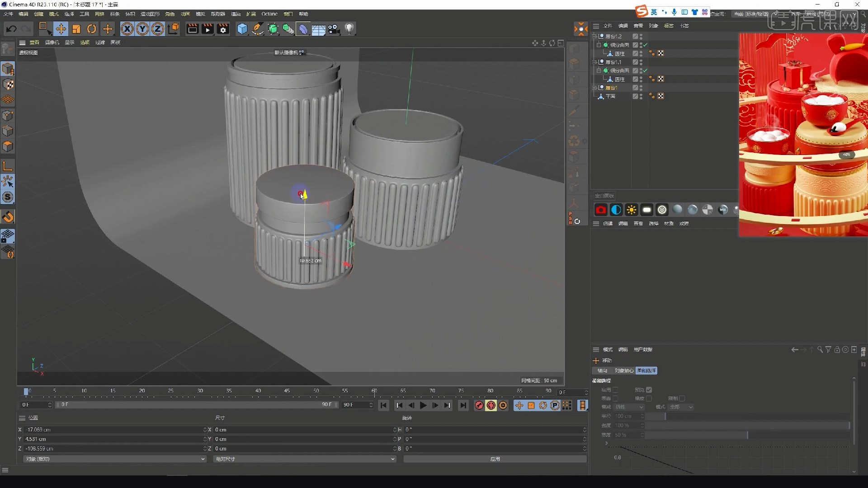868x488 pixels.
Task: Click the search magnifier in attributes panel
Action: [820, 350]
